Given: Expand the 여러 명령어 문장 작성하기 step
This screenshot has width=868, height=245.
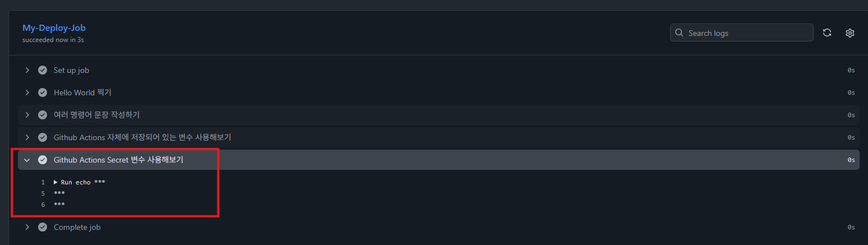Looking at the screenshot, I should pyautogui.click(x=27, y=115).
